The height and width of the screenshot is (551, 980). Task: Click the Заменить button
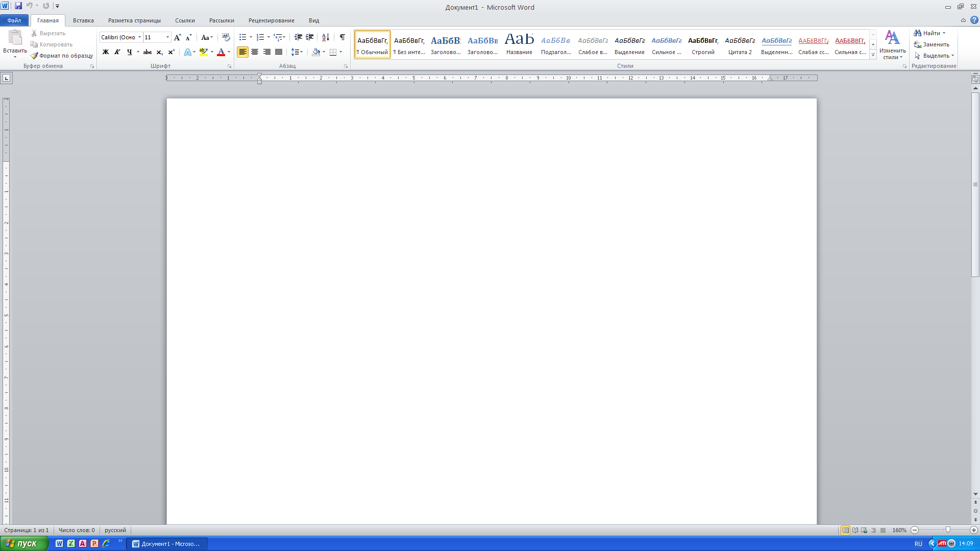(x=932, y=44)
